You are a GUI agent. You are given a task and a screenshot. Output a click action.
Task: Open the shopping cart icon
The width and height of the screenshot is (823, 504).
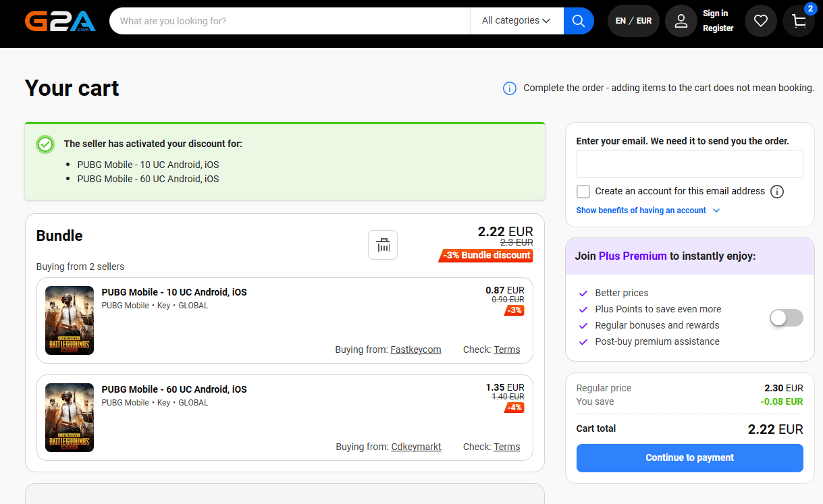tap(799, 21)
